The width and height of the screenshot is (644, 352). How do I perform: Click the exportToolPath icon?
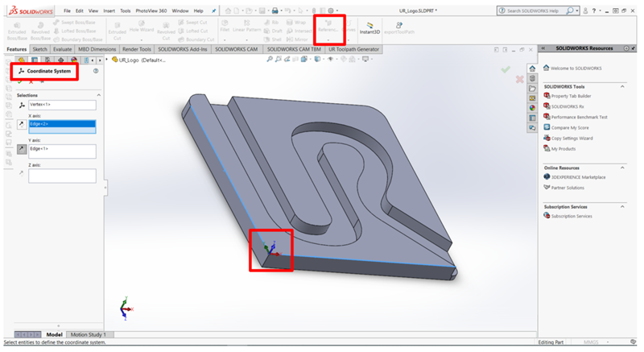398,25
